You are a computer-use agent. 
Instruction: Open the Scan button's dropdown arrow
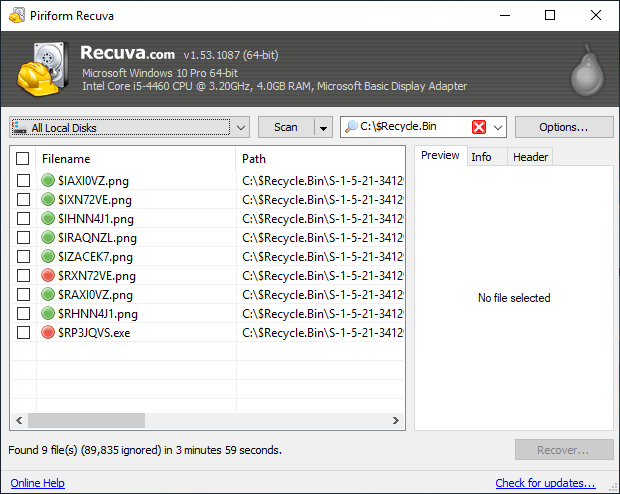[x=323, y=128]
